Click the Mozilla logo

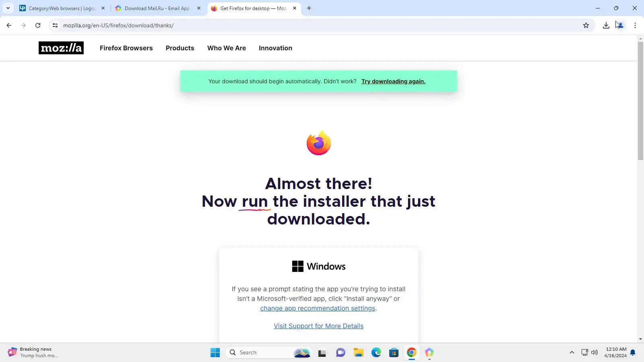[x=61, y=48]
